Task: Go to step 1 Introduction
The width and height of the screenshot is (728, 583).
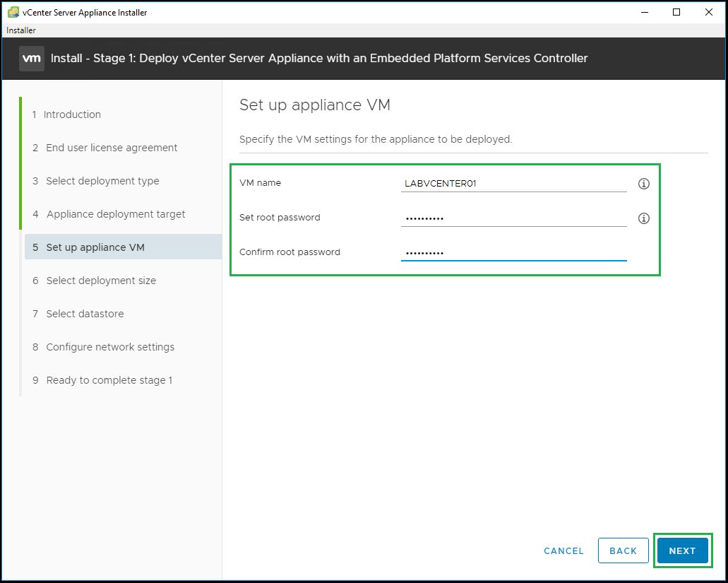Action: (71, 114)
